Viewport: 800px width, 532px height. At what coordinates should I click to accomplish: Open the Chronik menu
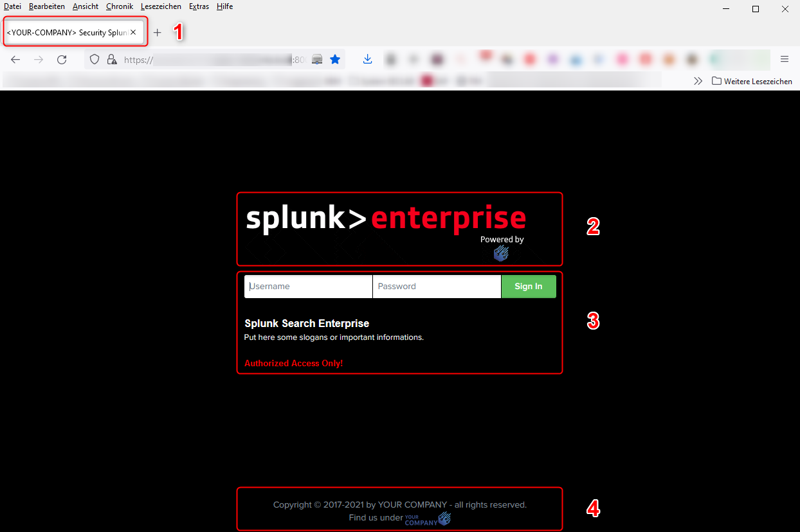tap(119, 6)
